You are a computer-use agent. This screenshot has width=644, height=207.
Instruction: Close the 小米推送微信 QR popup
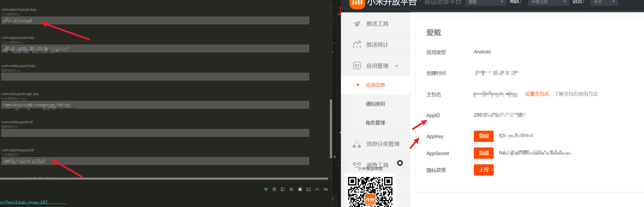pyautogui.click(x=400, y=163)
